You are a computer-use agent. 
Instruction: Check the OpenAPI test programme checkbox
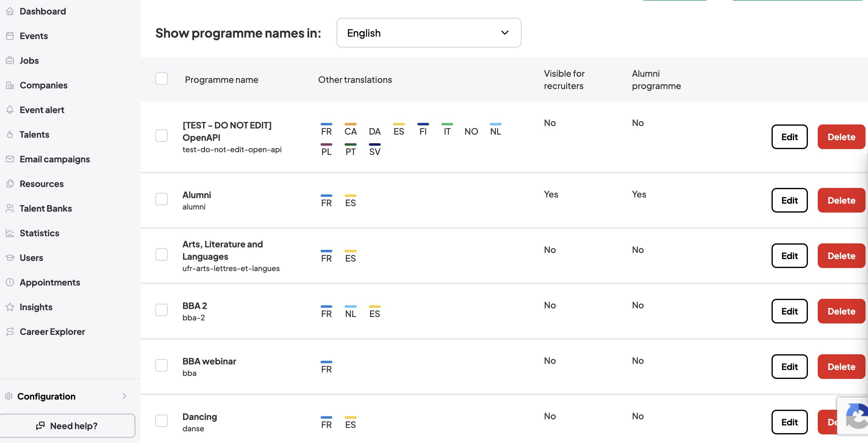point(162,136)
